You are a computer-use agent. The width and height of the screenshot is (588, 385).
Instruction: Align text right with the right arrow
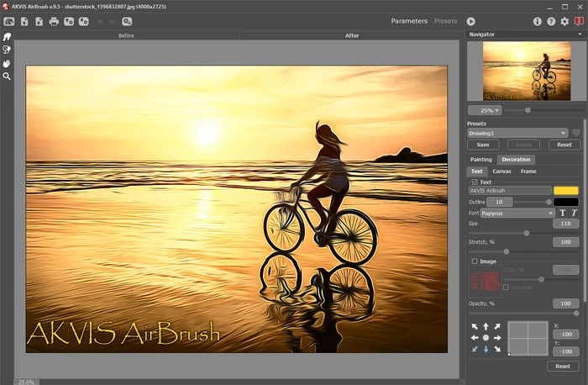point(497,338)
